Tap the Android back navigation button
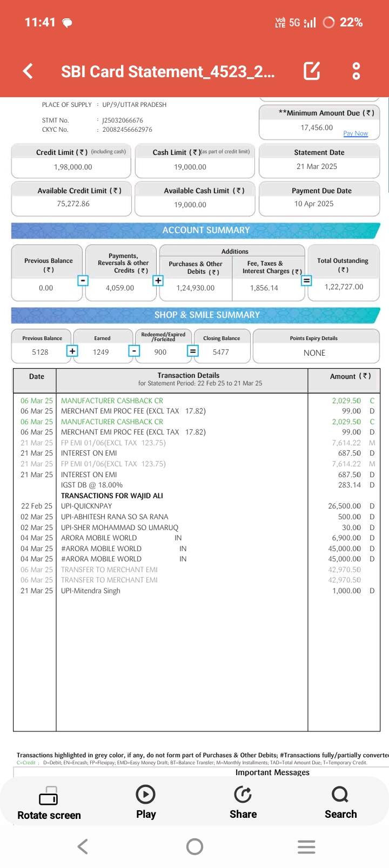Image resolution: width=389 pixels, height=868 pixels. 83,846
